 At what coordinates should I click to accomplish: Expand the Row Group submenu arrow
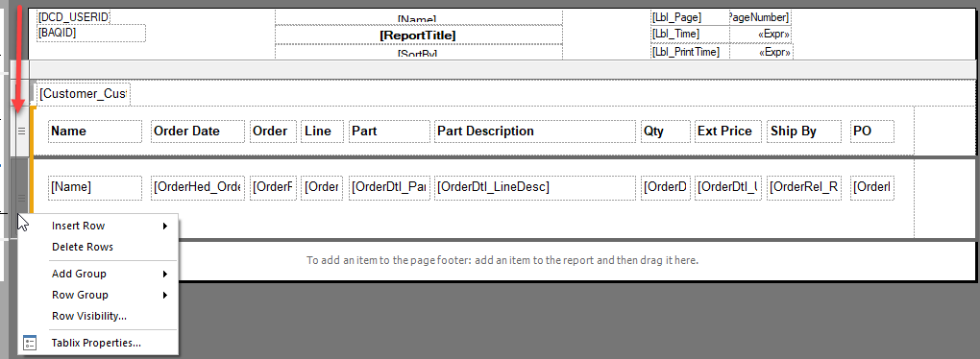click(165, 296)
